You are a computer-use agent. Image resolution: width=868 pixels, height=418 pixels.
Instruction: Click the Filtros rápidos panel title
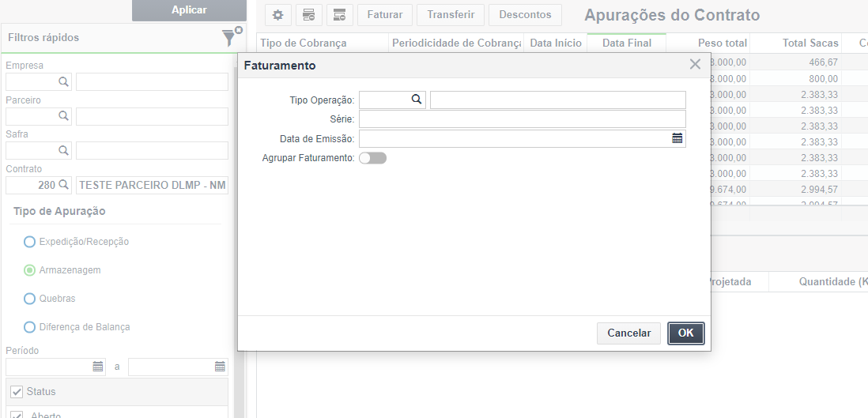click(x=43, y=38)
